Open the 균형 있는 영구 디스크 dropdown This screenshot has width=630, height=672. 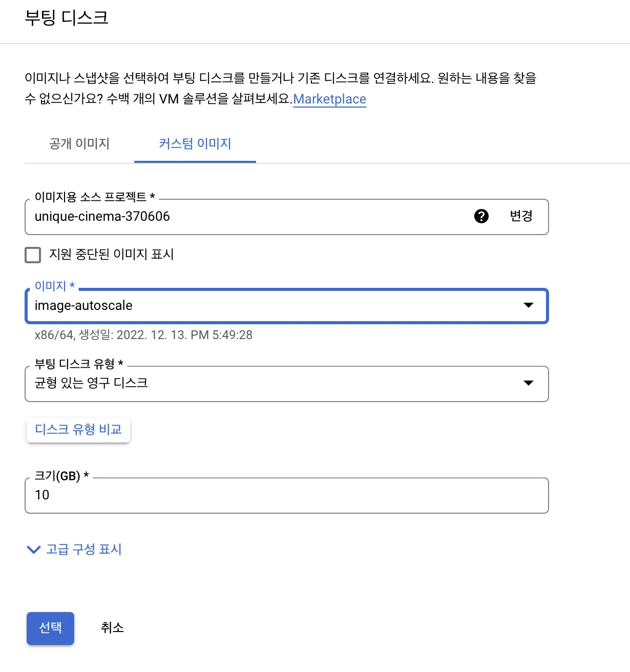(x=277, y=384)
